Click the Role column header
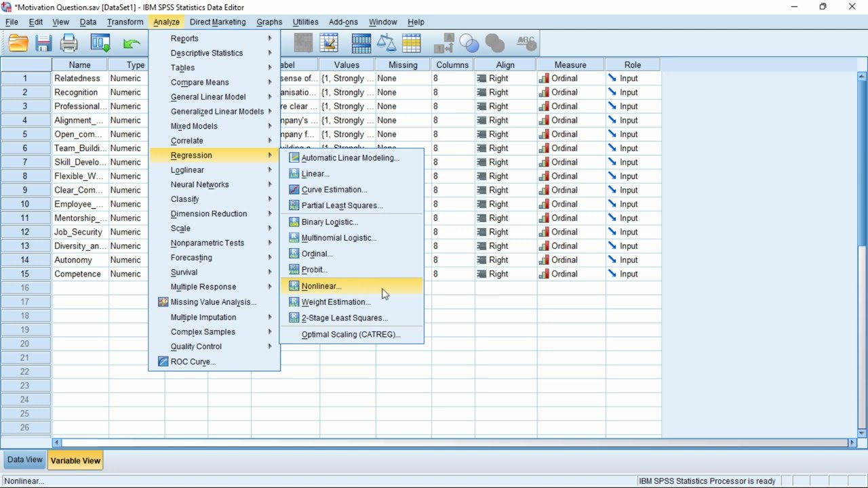The image size is (868, 488). point(633,65)
